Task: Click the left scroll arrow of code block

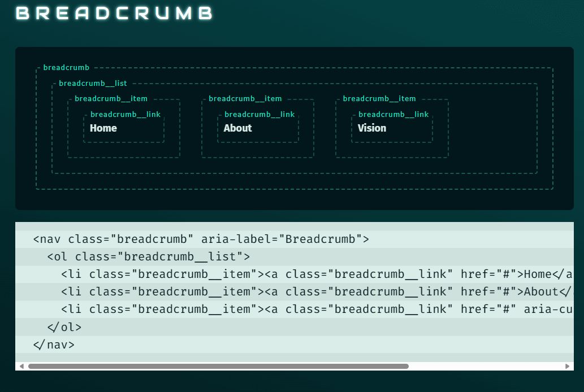Action: (x=21, y=367)
